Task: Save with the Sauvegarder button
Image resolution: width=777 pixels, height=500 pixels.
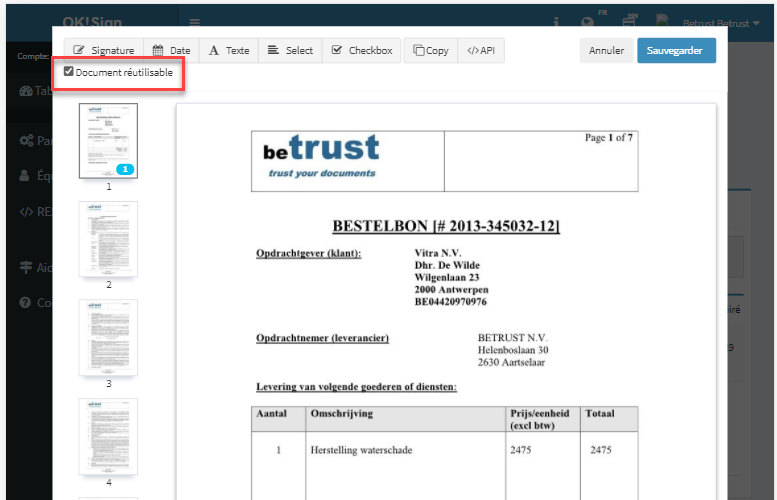Action: point(676,51)
